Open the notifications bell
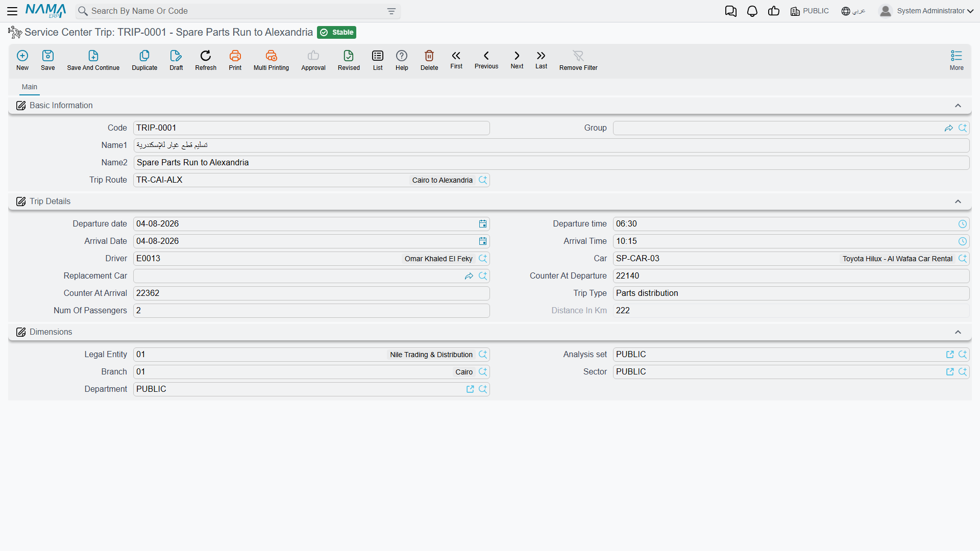 (752, 11)
